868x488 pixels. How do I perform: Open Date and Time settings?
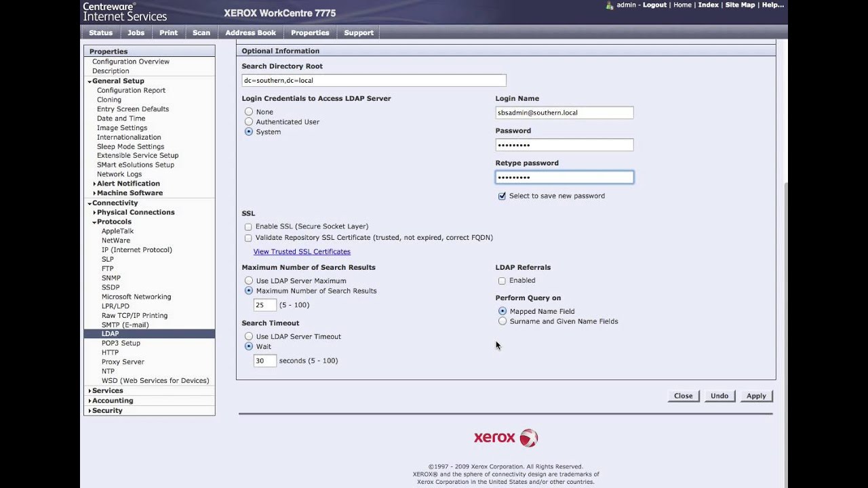(121, 119)
